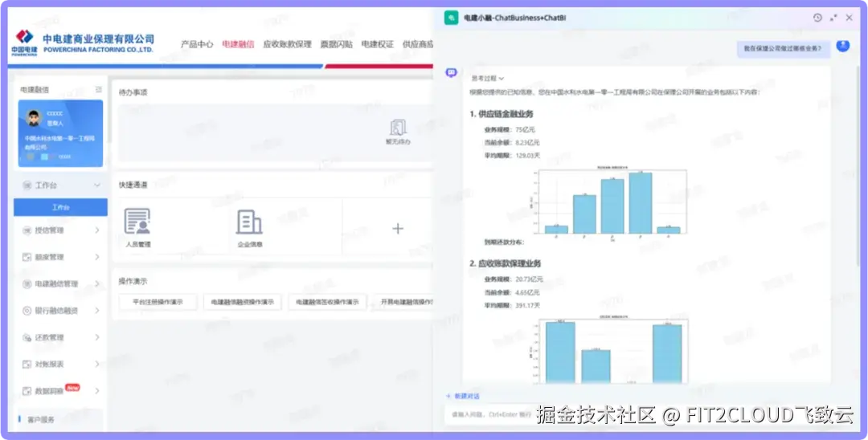Open 应收账款保理 in top navigation
Screen dimensions: 868x440
[287, 44]
